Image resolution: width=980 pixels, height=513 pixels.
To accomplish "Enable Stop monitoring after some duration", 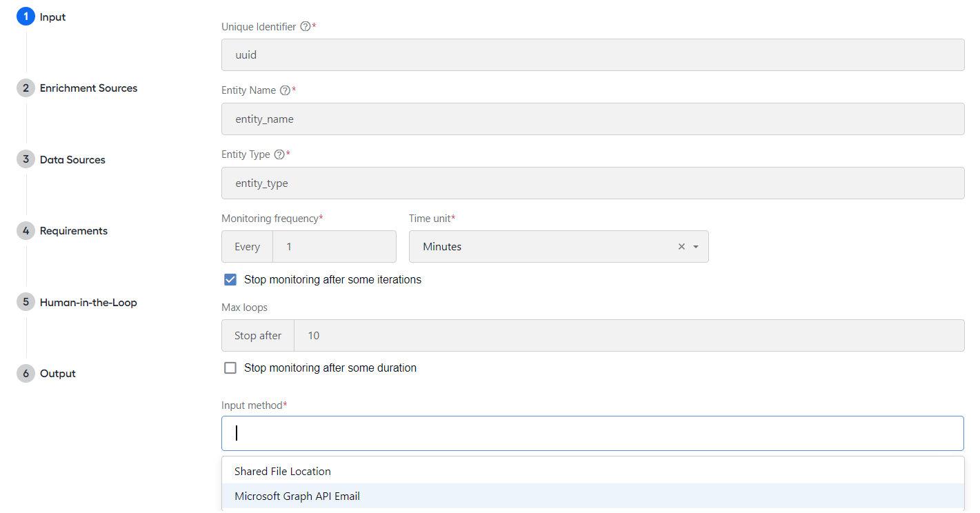I will (230, 368).
